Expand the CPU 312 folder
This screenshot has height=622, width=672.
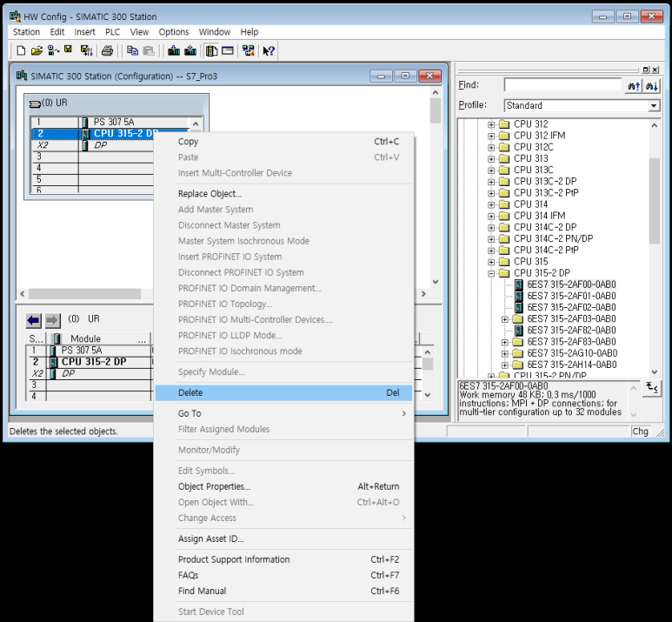click(x=491, y=124)
